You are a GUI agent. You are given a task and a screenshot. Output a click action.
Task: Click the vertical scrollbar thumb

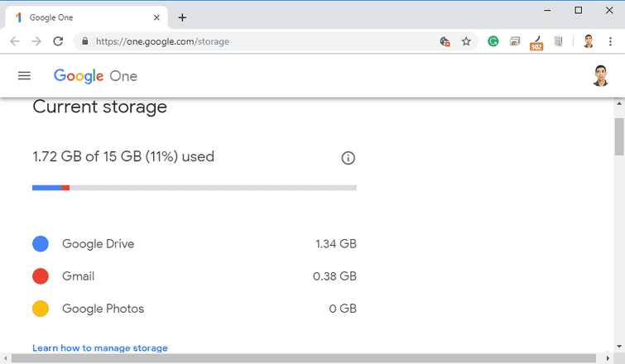point(618,136)
